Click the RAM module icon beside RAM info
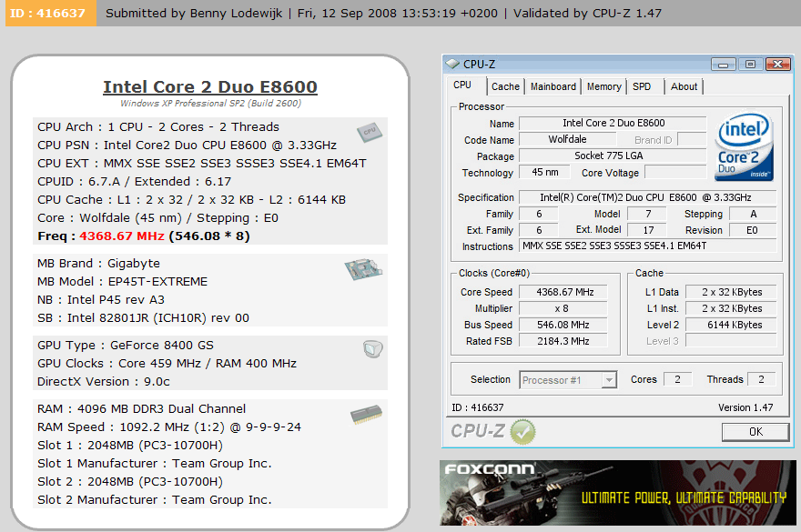801x532 pixels. coord(366,415)
